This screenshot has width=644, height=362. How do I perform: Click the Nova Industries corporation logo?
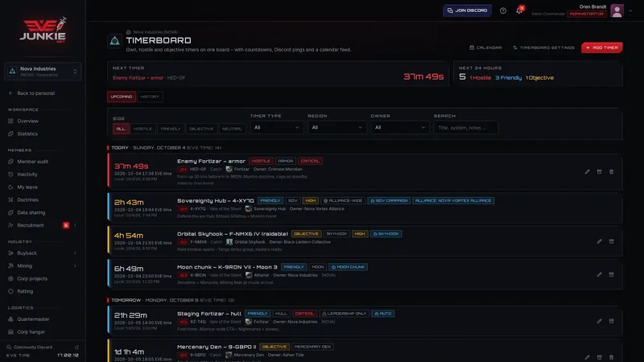coord(12,71)
